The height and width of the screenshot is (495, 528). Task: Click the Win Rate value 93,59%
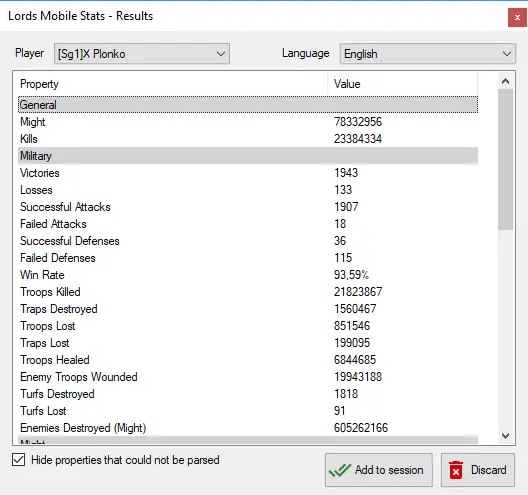tap(351, 275)
